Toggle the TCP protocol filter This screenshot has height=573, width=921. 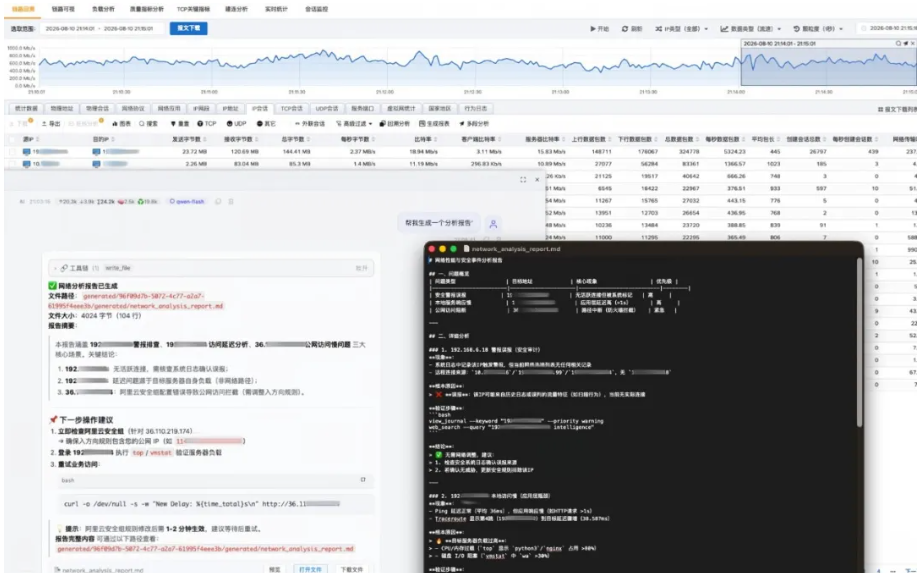coord(207,124)
